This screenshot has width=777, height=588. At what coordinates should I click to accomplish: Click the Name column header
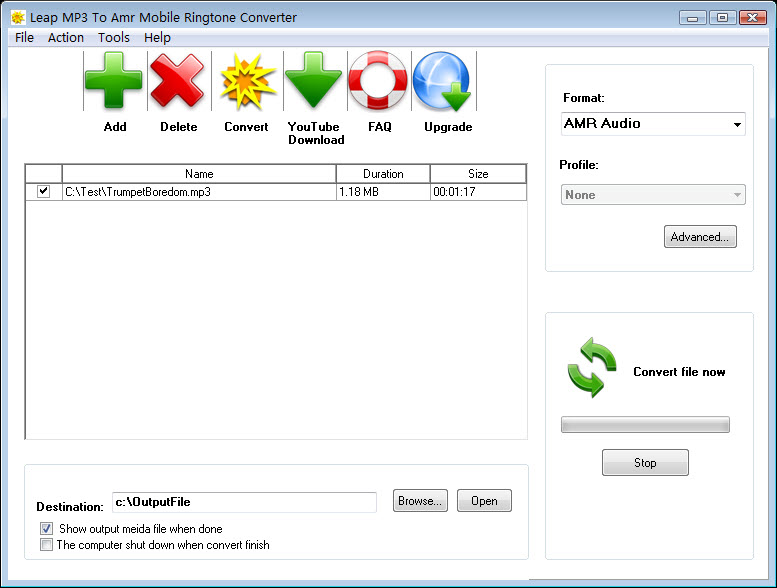click(x=199, y=174)
